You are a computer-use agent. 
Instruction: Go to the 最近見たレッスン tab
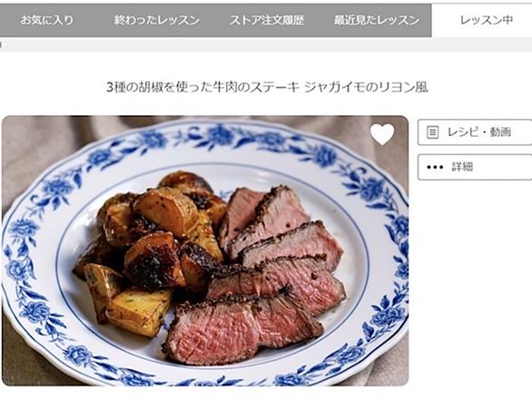[376, 20]
